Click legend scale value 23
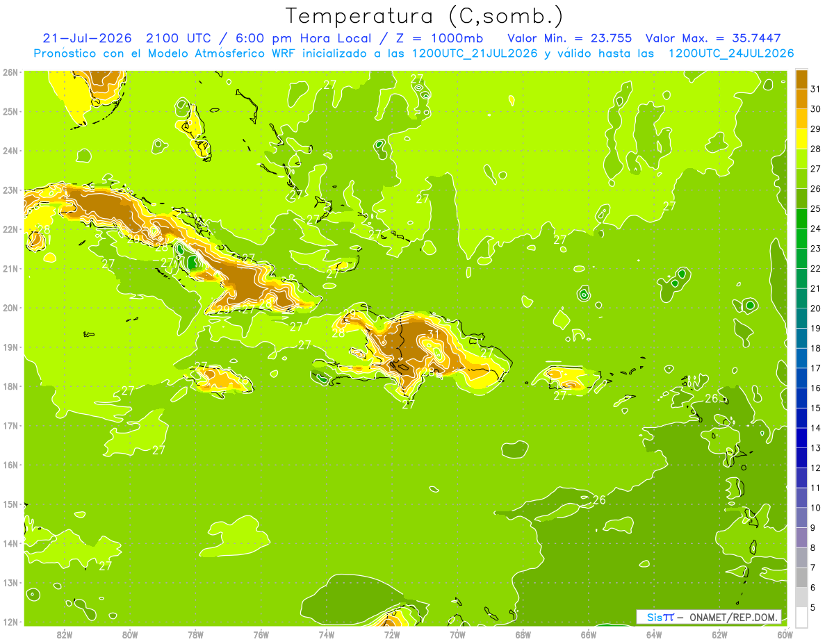 [816, 248]
